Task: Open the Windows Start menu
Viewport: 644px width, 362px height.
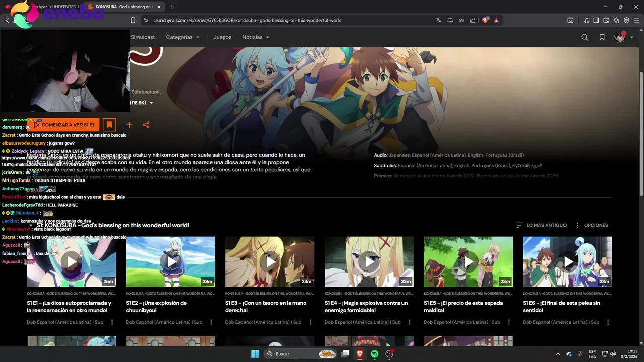Action: [255, 354]
